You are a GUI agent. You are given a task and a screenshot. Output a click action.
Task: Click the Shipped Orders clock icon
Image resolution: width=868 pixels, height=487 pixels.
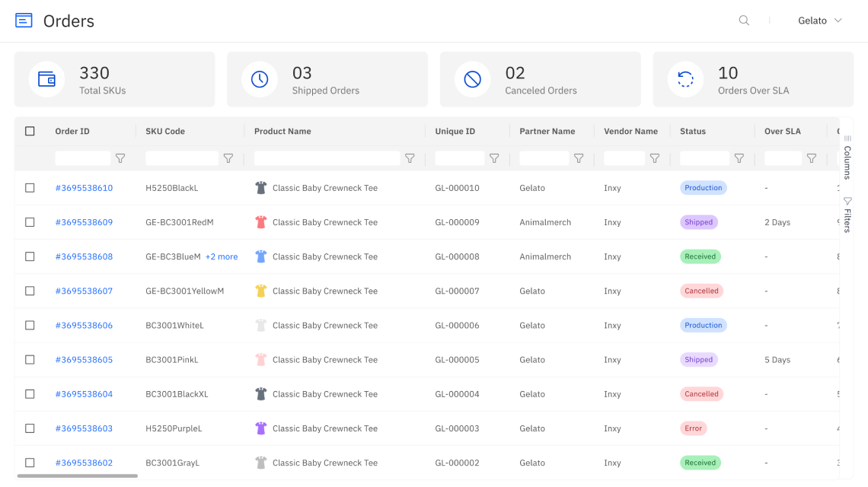coord(260,79)
